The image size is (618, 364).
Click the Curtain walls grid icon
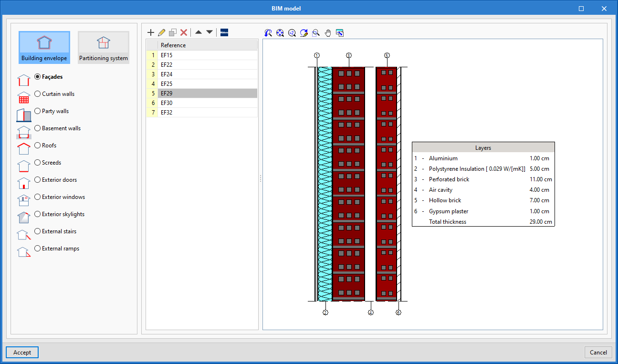click(24, 97)
